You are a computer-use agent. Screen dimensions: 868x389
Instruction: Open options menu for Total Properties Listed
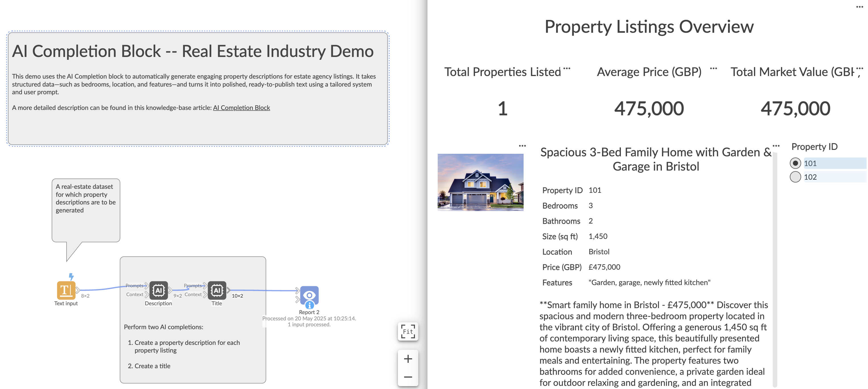pyautogui.click(x=567, y=69)
